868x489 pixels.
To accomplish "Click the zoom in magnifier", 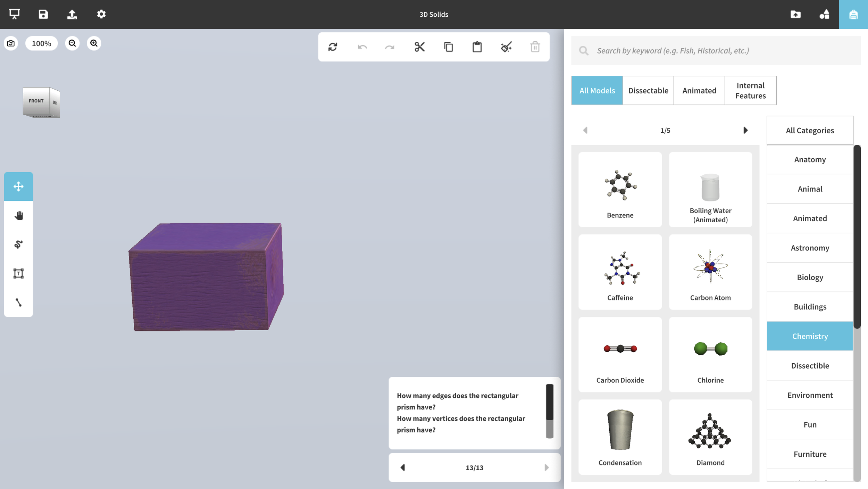I will tap(94, 43).
